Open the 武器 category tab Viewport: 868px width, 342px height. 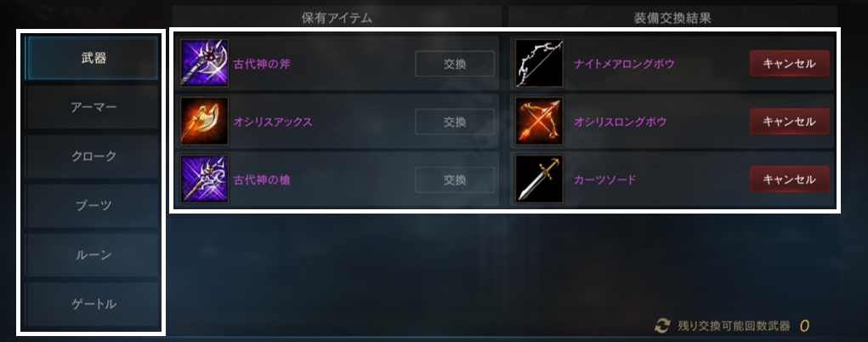tap(93, 58)
